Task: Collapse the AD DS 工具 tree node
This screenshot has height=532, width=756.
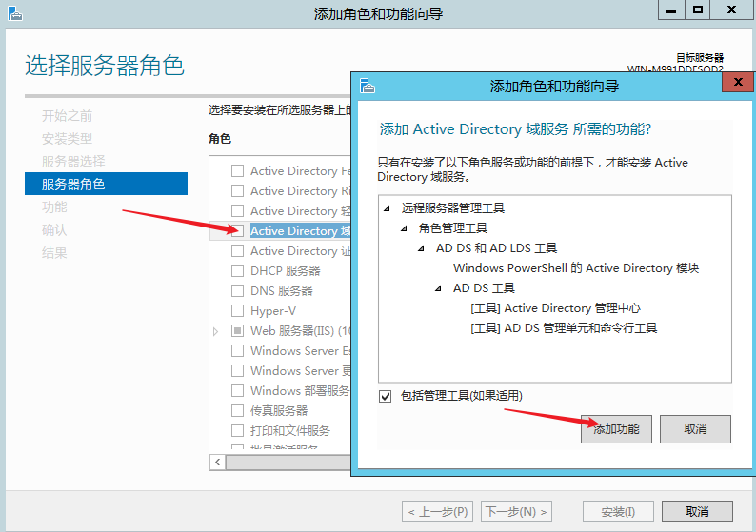Action: (438, 288)
